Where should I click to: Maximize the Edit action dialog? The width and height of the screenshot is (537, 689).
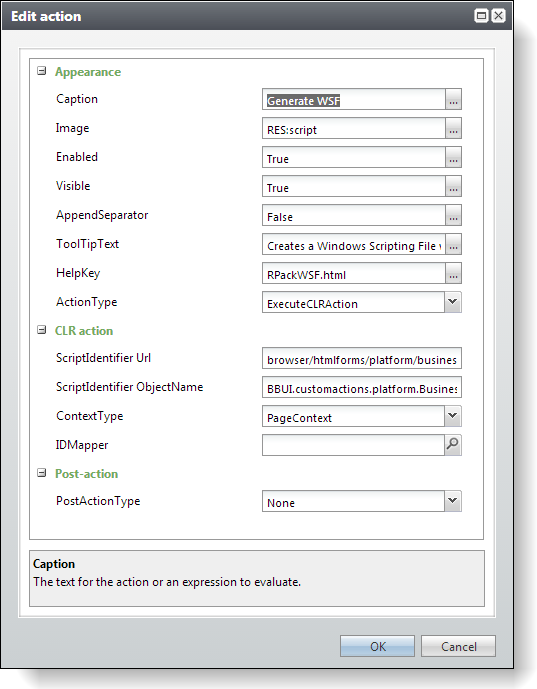(482, 16)
